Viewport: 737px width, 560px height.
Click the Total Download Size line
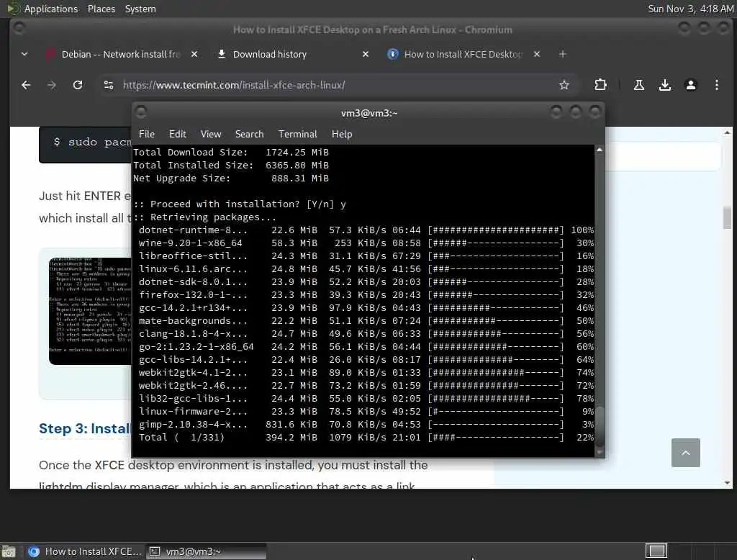(231, 153)
